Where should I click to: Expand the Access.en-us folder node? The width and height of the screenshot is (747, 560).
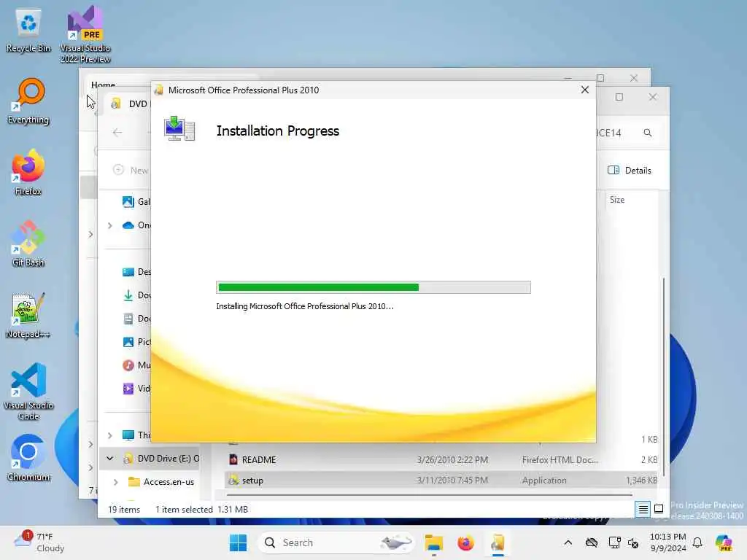tap(116, 482)
